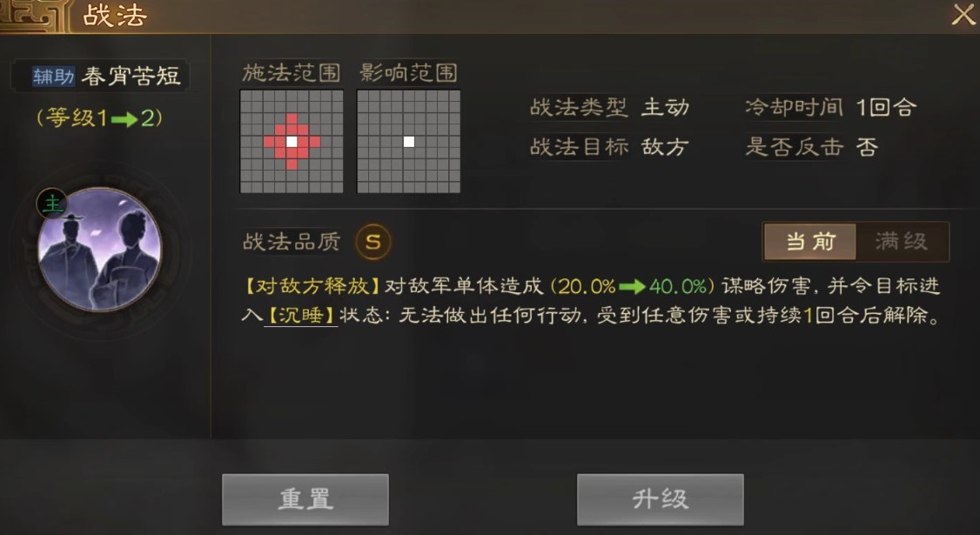Click the blue 辅助 tag icon
980x535 pixels.
54,77
